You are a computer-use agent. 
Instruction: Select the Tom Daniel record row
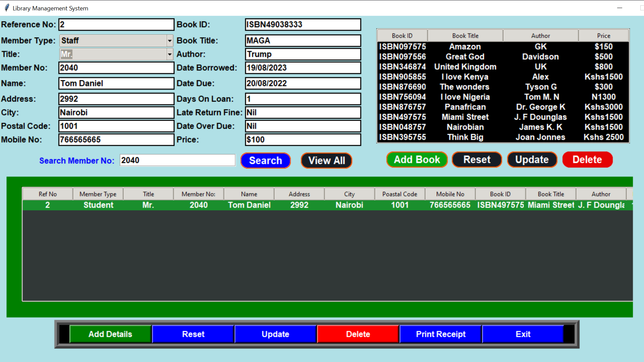248,205
